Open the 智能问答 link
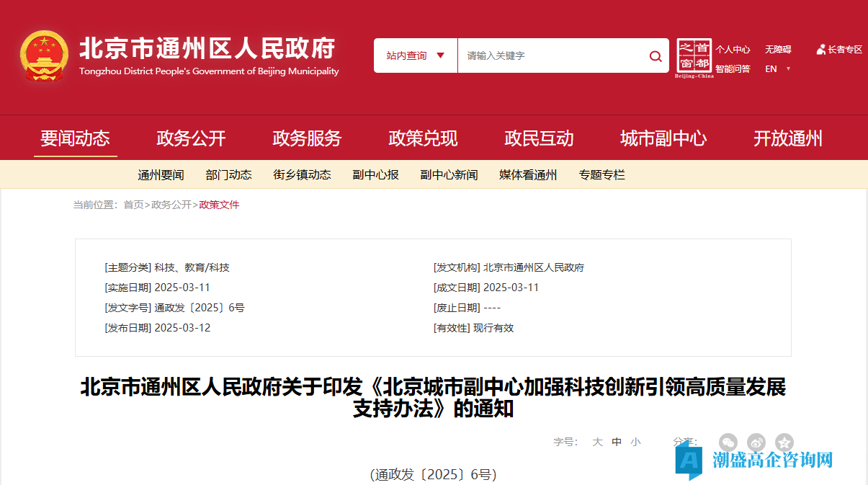Screen dimensions: 868x485 tap(733, 69)
